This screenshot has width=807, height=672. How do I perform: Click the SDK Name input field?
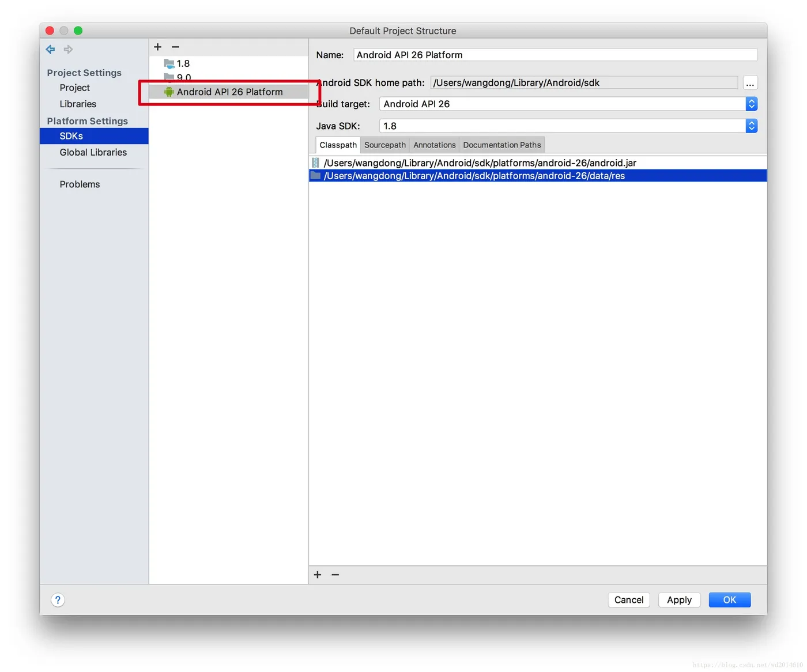(x=555, y=55)
